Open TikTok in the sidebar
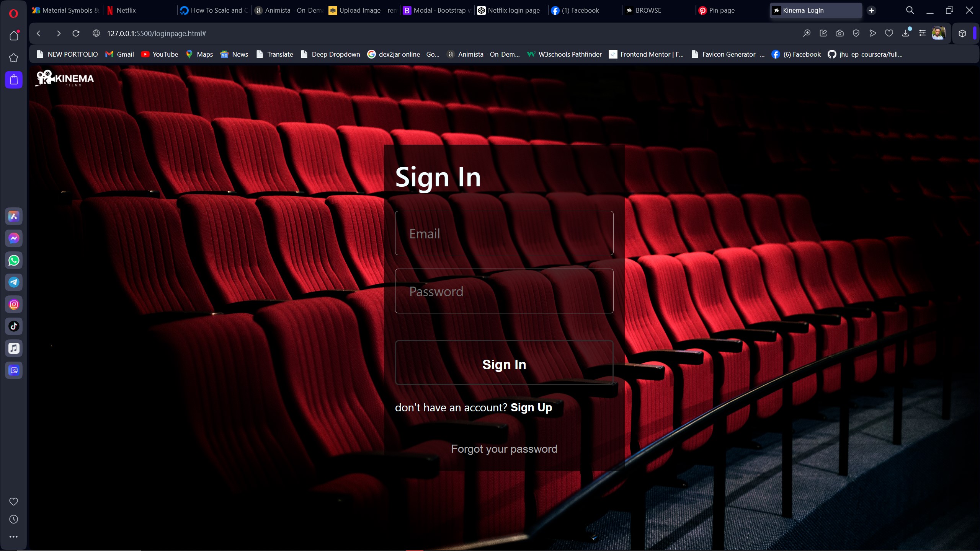 (14, 326)
